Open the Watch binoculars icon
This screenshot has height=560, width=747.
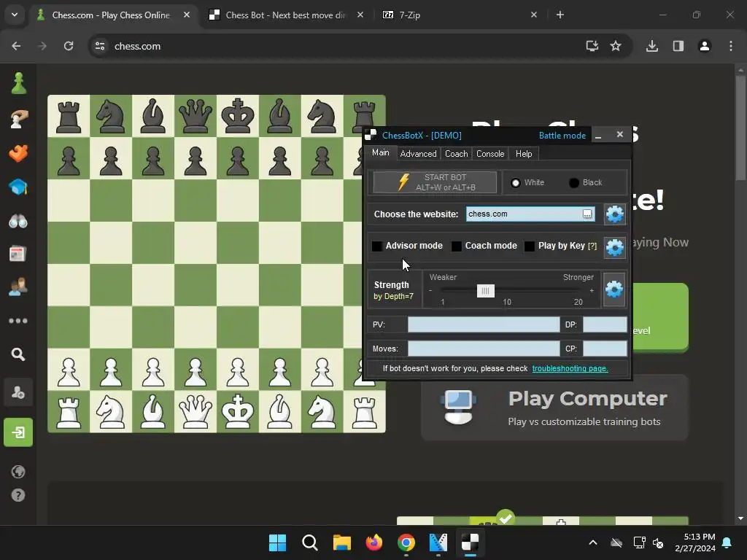pyautogui.click(x=18, y=222)
